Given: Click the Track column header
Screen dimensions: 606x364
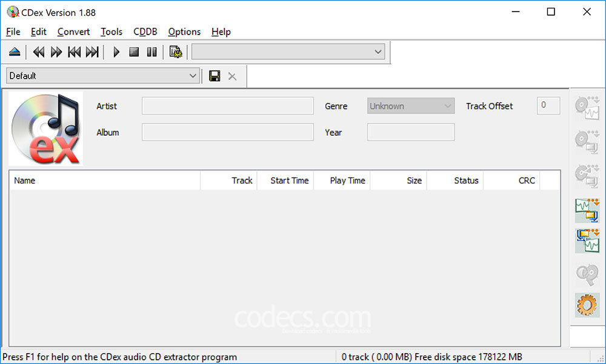Looking at the screenshot, I should pyautogui.click(x=229, y=180).
